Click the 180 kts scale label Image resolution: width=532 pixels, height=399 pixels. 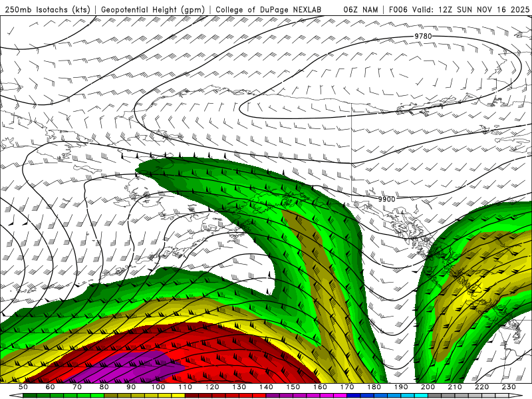[374, 387]
